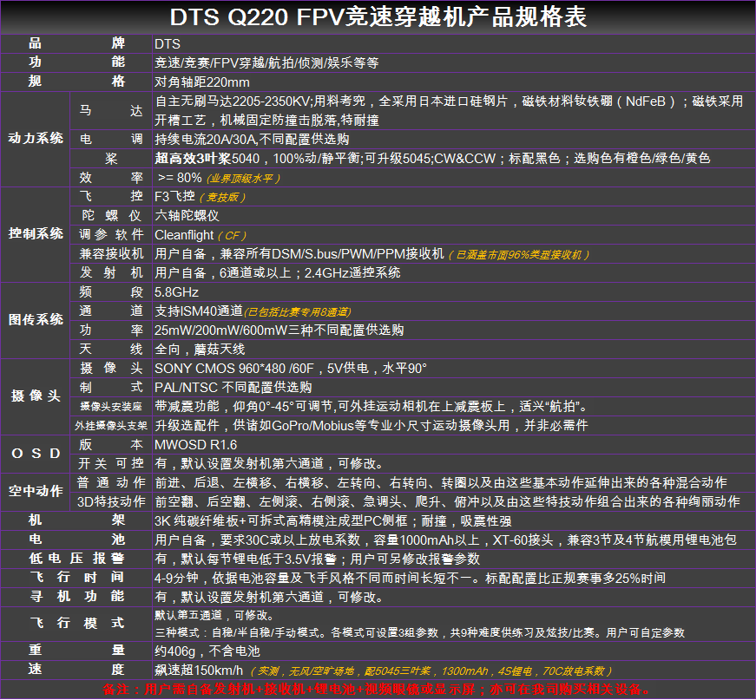Select the text starting '带减震功能，仰角0°-45°可调节'
756x700 pixels.
[371, 406]
